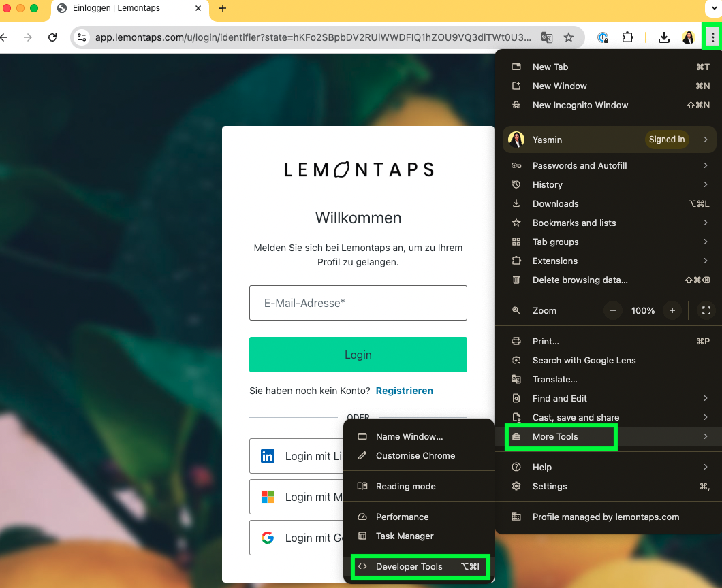Viewport: 722px width, 588px height.
Task: Close the Einloggen Lemontaps tab
Action: [198, 8]
